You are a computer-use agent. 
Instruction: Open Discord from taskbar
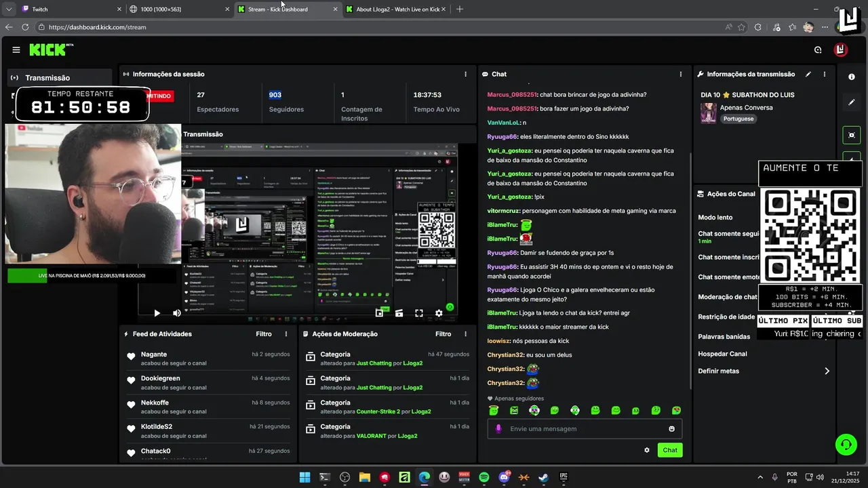click(x=504, y=477)
